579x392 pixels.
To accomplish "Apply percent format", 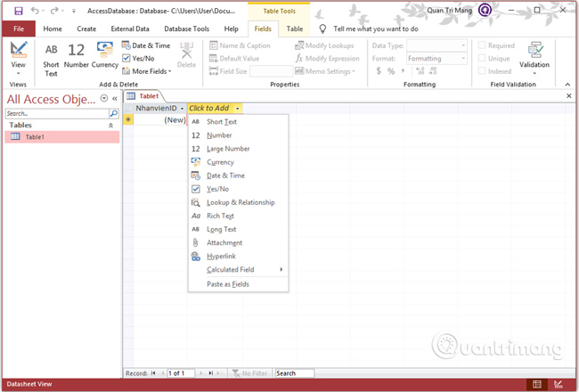I will [391, 71].
